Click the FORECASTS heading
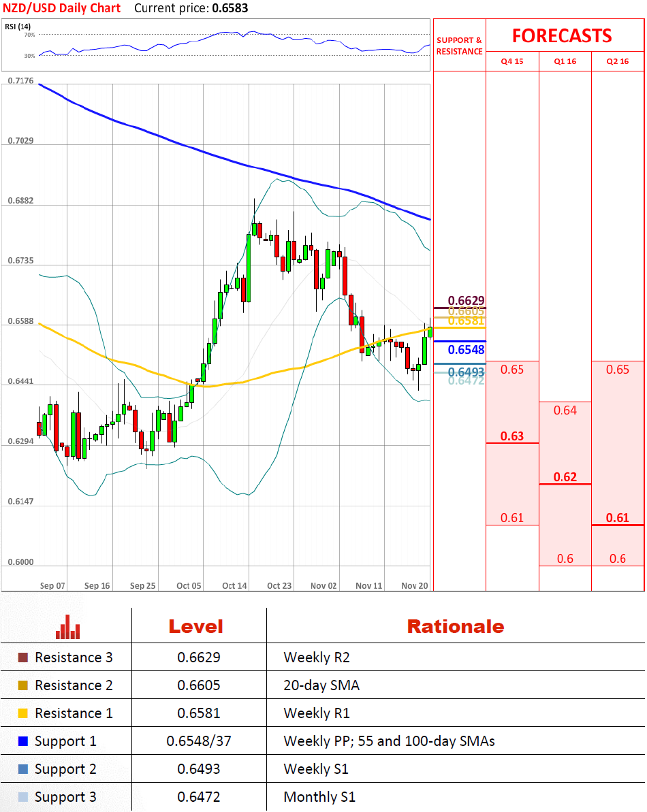Viewport: 647px width, 812px height. (562, 35)
